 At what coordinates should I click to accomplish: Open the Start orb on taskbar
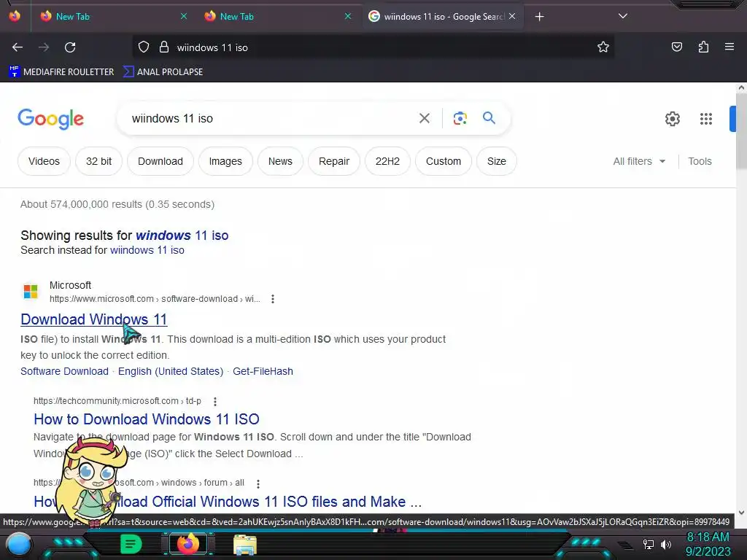[x=19, y=545]
